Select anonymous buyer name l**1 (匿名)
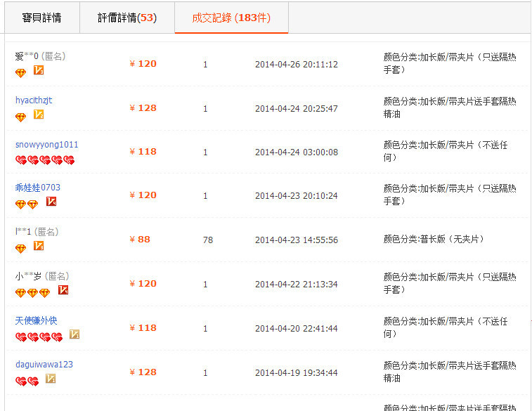 click(37, 232)
